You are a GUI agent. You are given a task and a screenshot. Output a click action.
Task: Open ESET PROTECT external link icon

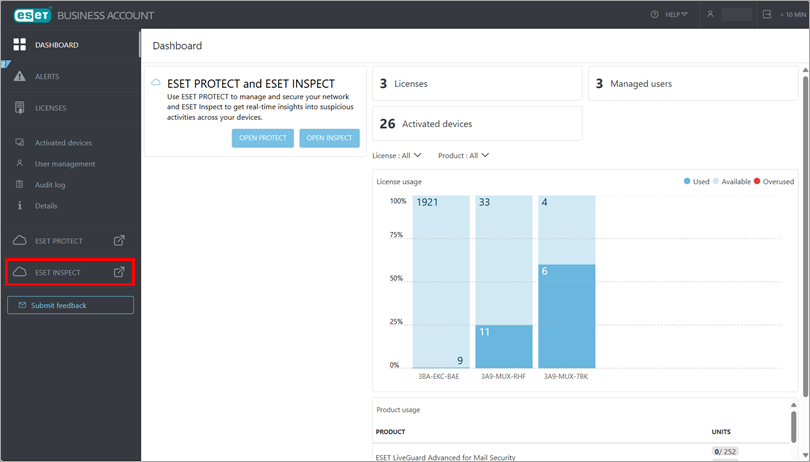tap(119, 241)
